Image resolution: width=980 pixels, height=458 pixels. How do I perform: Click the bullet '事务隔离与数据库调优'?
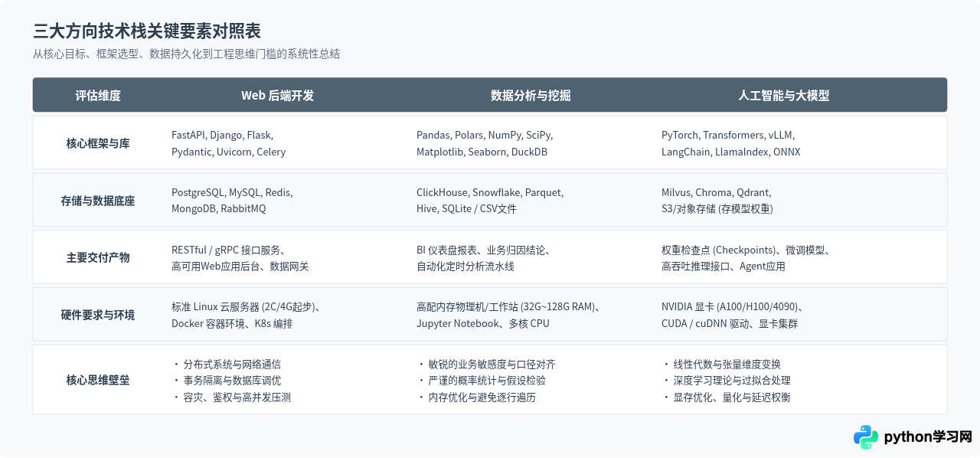232,381
